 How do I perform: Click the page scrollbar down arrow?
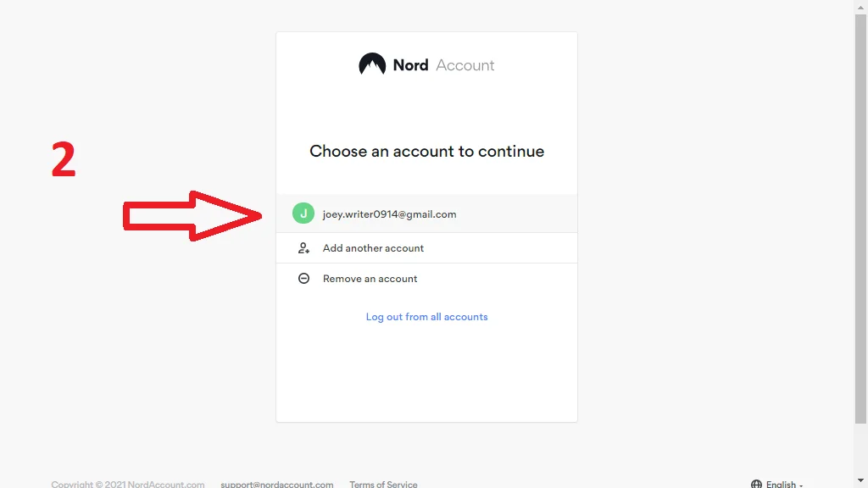click(x=860, y=481)
